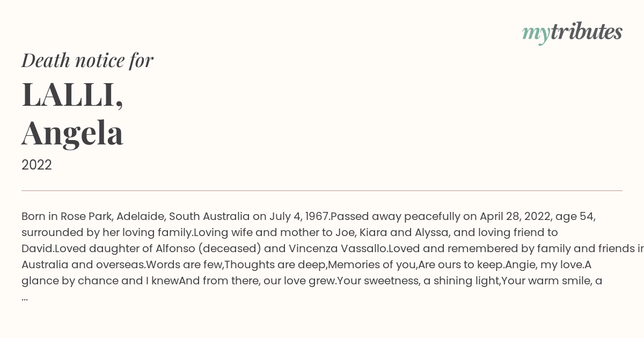Click the year 2022 below the name

coord(36,165)
